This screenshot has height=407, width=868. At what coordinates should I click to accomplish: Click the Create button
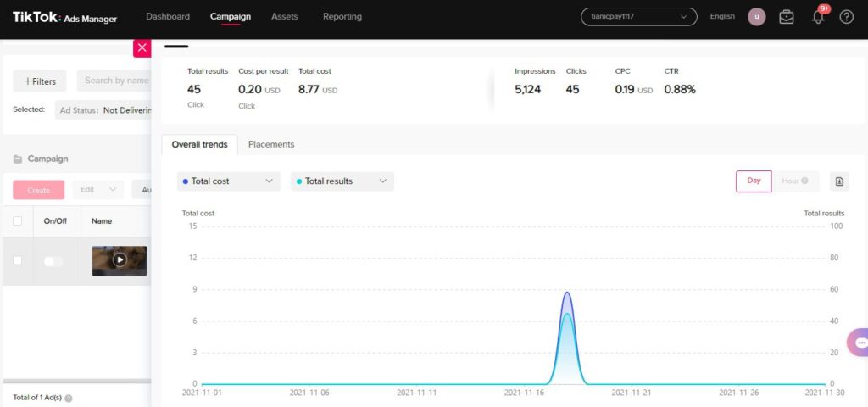pyautogui.click(x=39, y=190)
